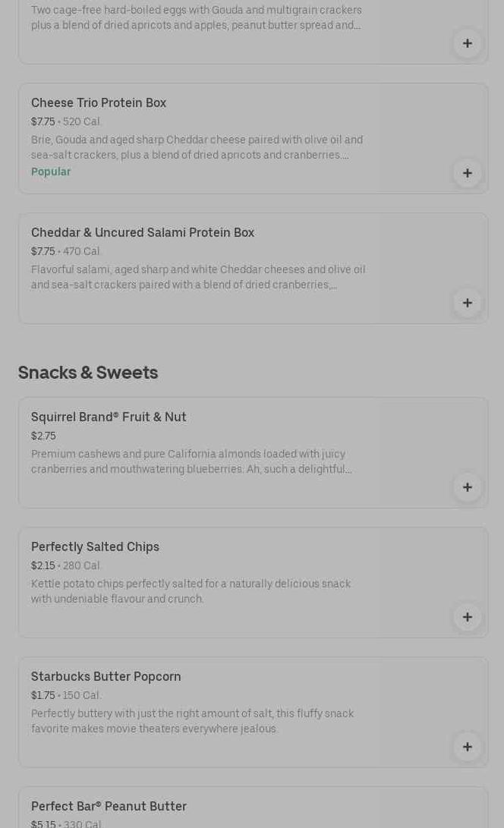Add Cheese Trio Protein Box to order

[x=467, y=173]
